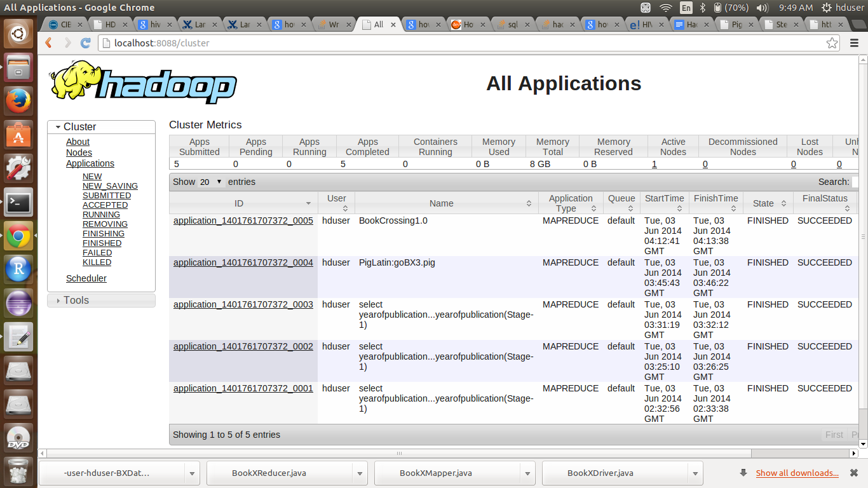The height and width of the screenshot is (488, 868).
Task: Open the Ubuntu Dash launcher
Action: [x=18, y=32]
